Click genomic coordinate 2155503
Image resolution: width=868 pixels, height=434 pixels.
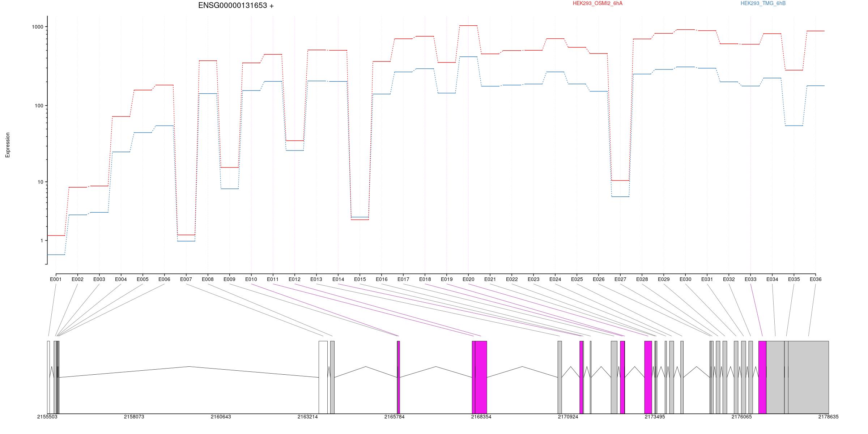tap(47, 417)
